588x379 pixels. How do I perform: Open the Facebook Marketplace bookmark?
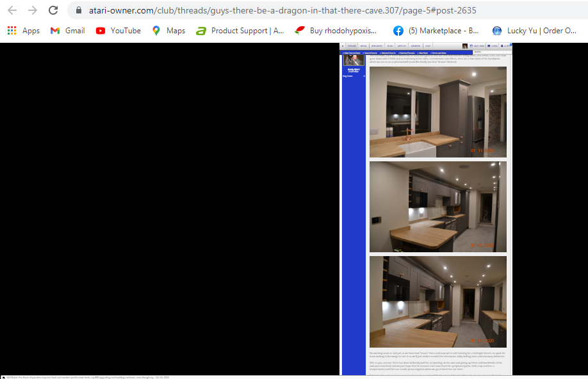pos(436,31)
